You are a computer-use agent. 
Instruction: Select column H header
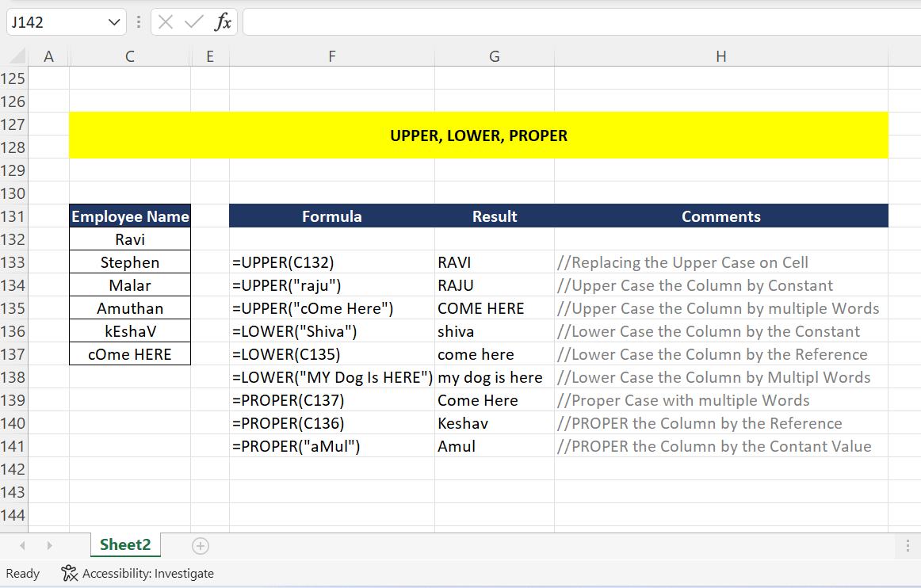(x=721, y=56)
